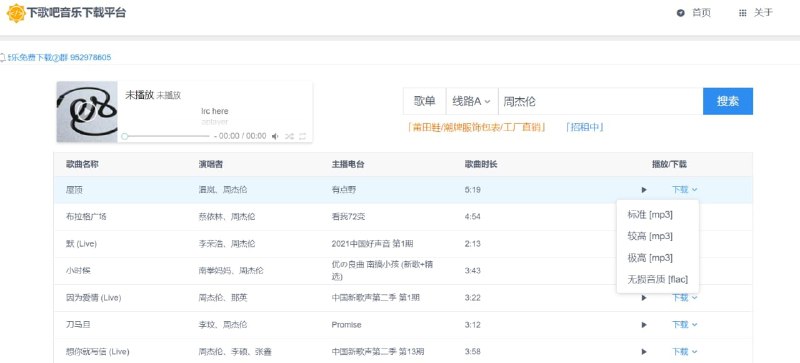Screen dimensions: 800x363
Task: Select the song name 屋顶
Action: (74, 190)
